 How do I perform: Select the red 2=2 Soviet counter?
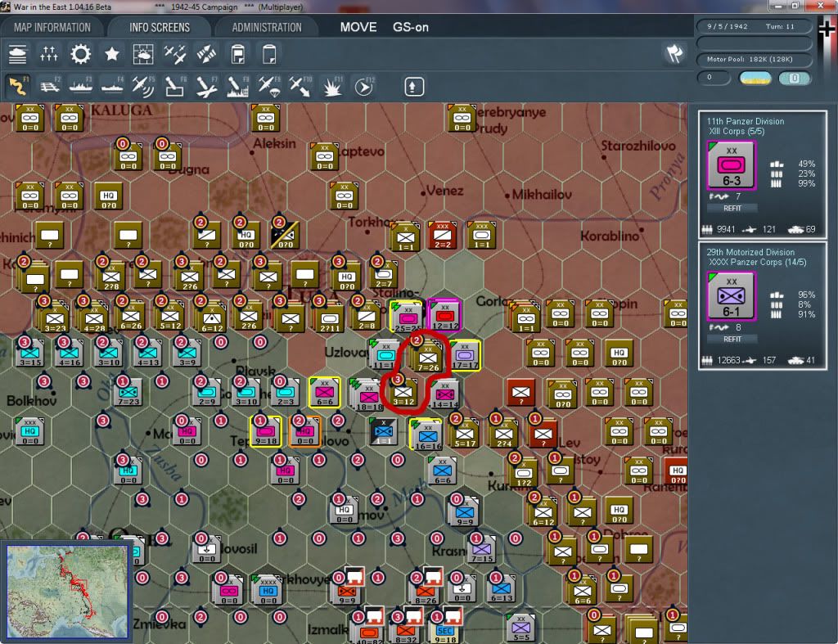[x=442, y=236]
